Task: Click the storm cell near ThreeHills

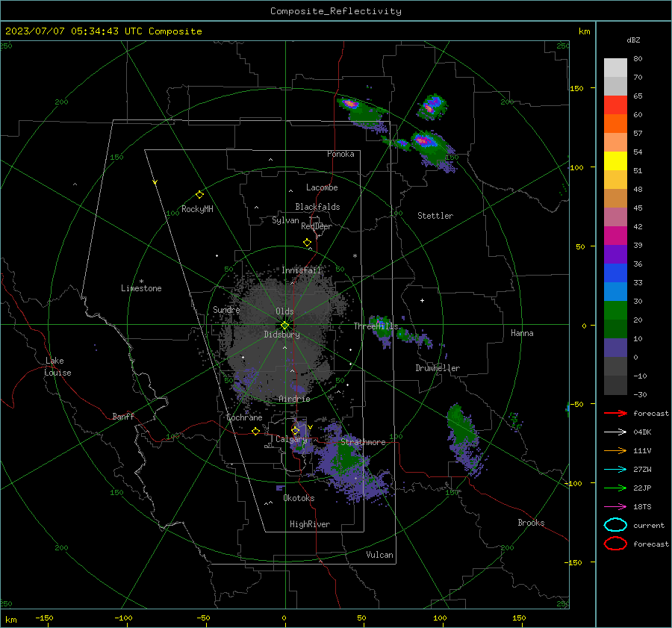Action: coord(382,330)
